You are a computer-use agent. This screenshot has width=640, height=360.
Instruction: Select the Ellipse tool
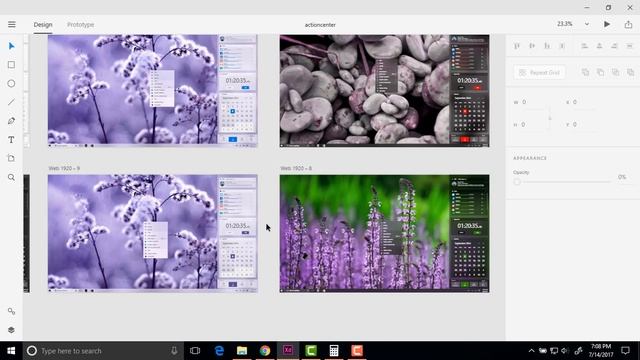coord(11,84)
